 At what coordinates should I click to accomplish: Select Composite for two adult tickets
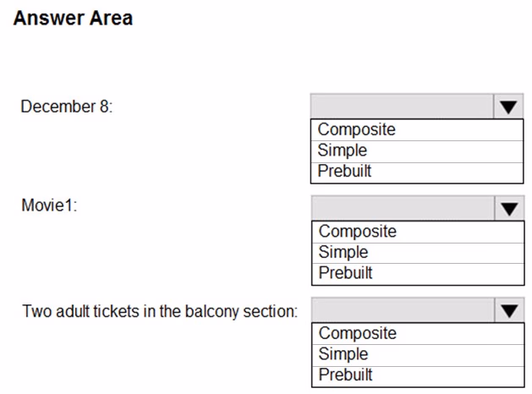point(418,334)
